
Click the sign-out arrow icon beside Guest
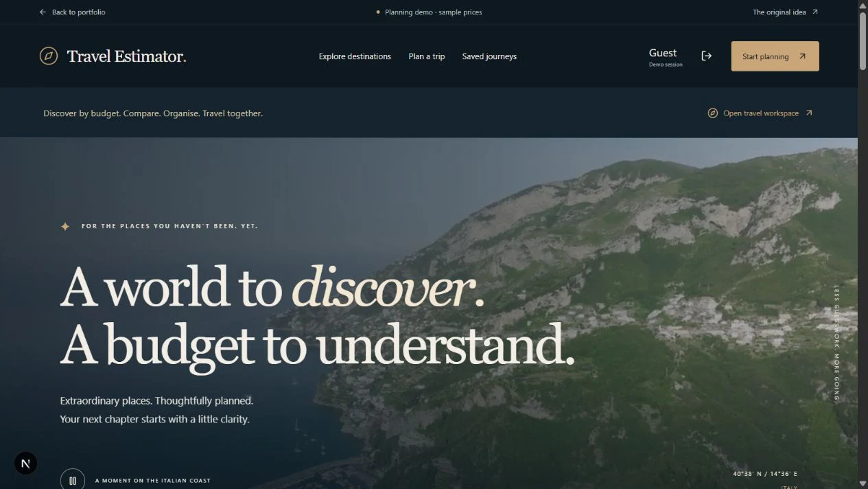(x=707, y=56)
